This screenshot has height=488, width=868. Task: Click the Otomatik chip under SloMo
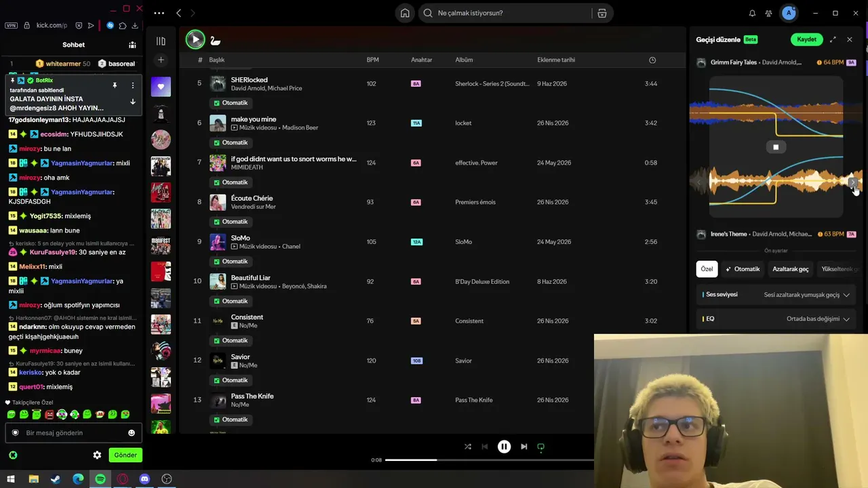[x=231, y=261]
